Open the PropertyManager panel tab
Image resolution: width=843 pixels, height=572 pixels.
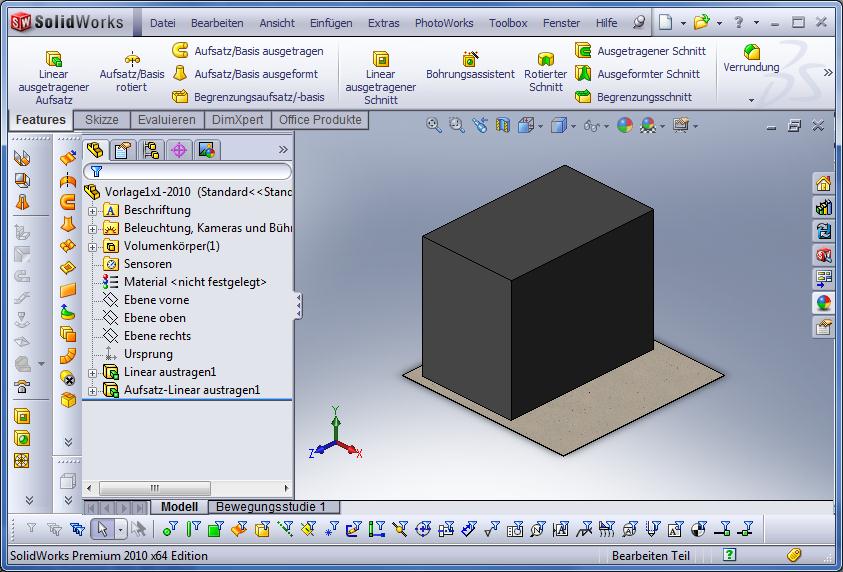click(123, 150)
